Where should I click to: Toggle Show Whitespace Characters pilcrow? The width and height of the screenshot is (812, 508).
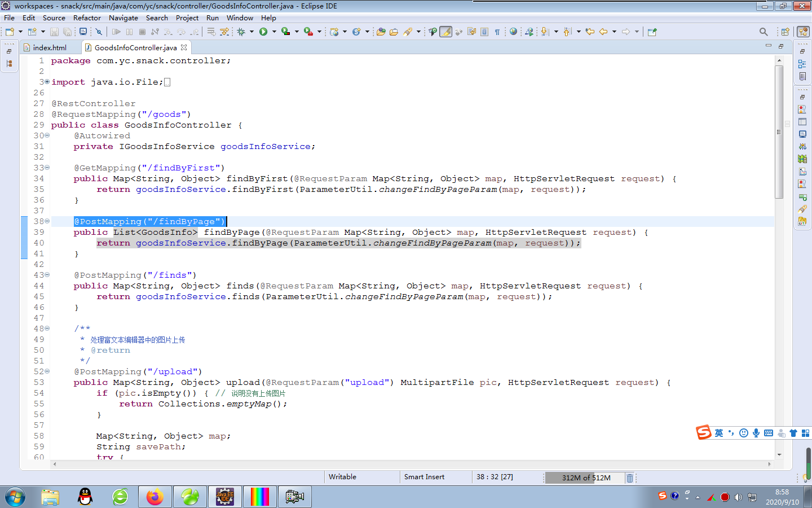[x=497, y=32]
